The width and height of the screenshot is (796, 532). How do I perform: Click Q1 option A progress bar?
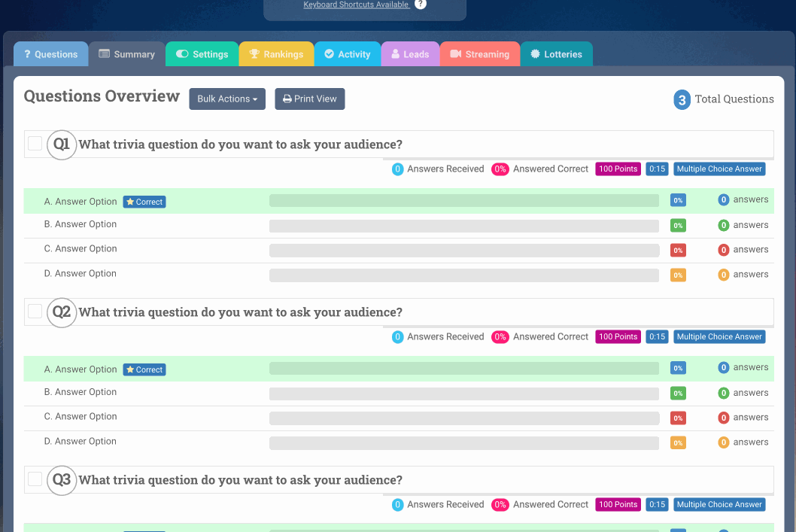pyautogui.click(x=464, y=200)
